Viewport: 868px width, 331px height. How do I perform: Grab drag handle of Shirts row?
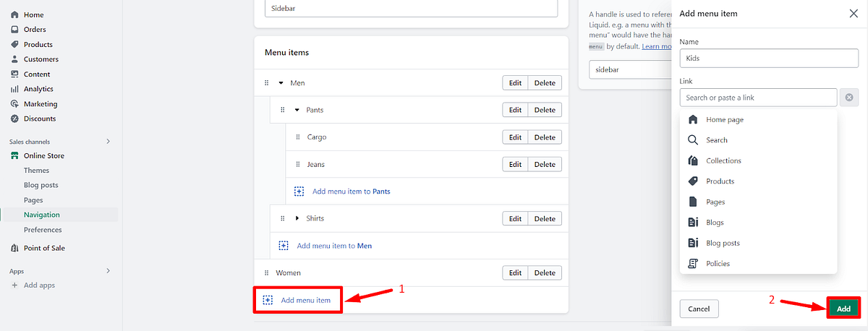coord(282,218)
